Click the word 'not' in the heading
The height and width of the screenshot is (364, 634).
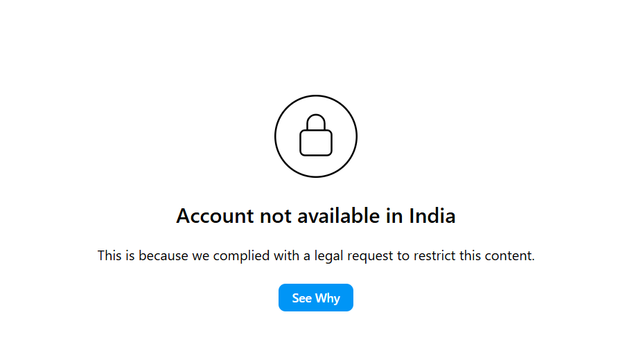click(x=275, y=216)
